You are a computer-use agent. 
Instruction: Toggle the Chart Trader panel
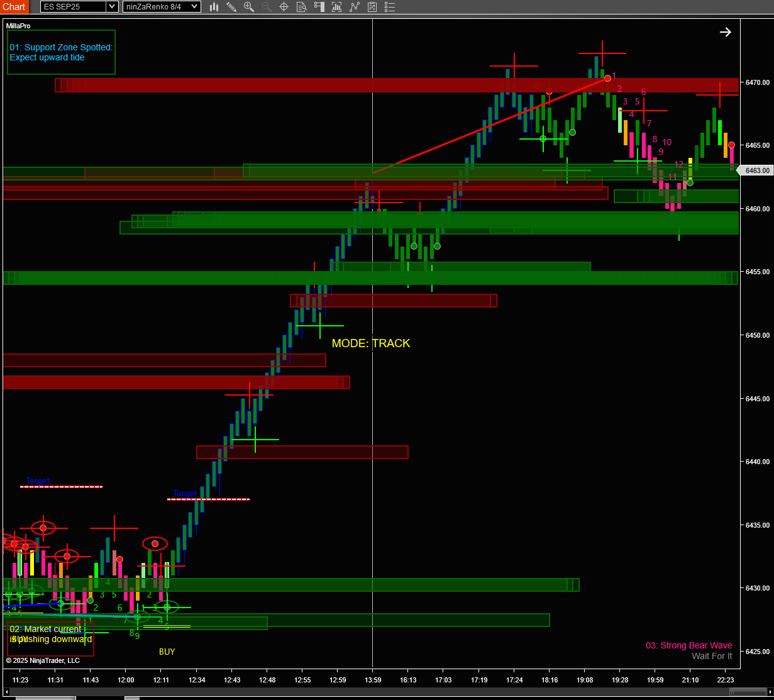pyautogui.click(x=319, y=7)
